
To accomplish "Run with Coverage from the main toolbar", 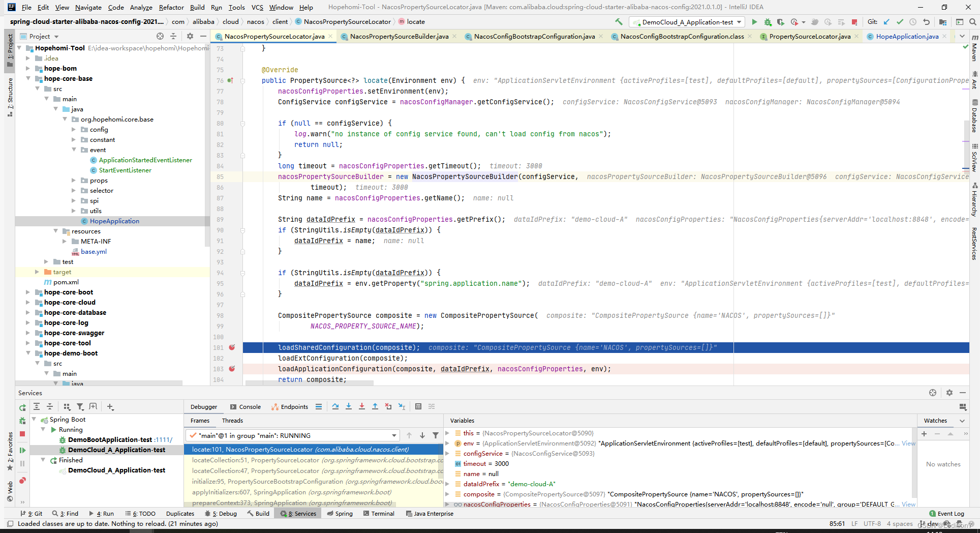I will pyautogui.click(x=780, y=22).
